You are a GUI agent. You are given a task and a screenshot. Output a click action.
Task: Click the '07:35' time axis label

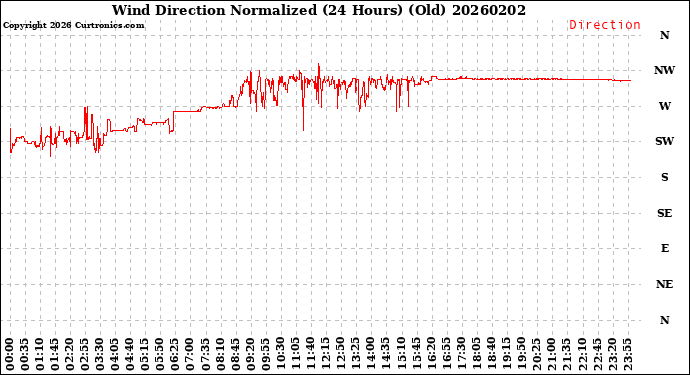(x=206, y=355)
